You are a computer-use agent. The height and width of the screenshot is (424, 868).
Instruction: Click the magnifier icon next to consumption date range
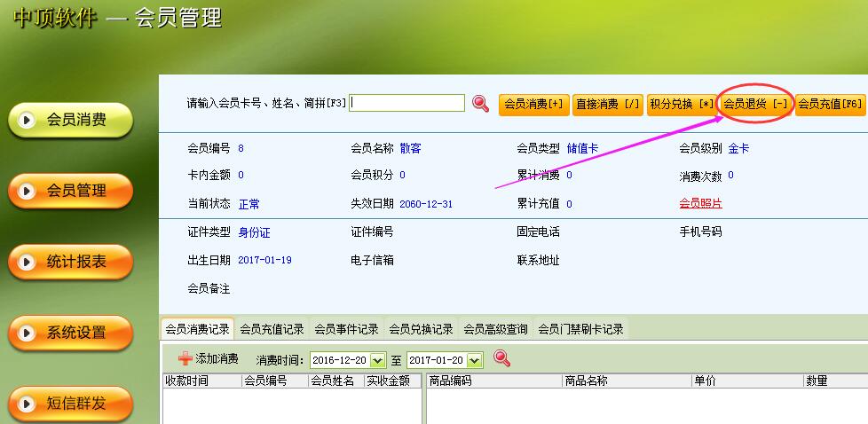501,358
